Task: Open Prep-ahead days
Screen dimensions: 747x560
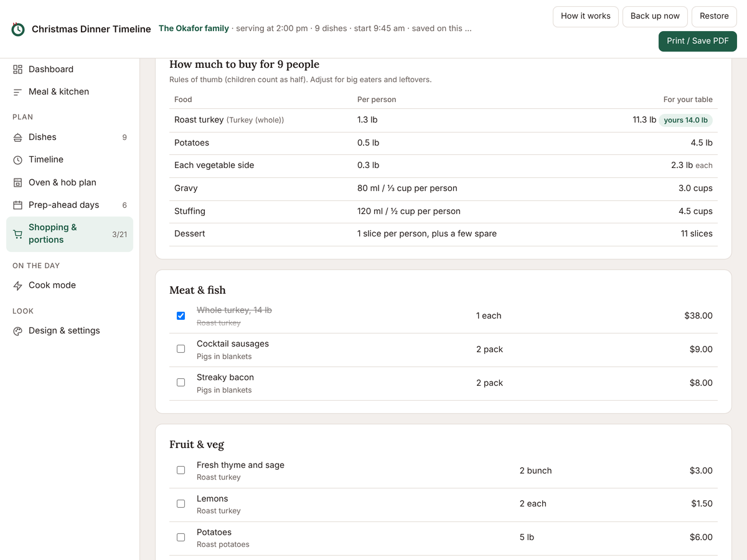Action: [70, 205]
